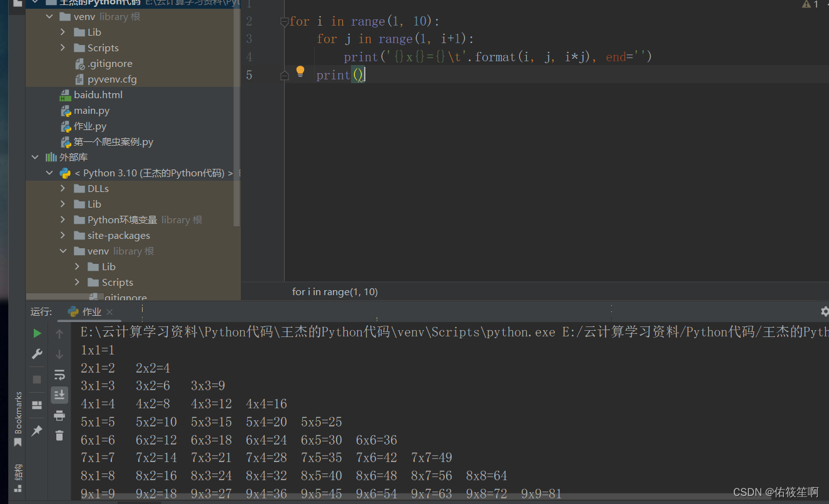This screenshot has height=504, width=829.
Task: Expand the site-packages folder
Action: coord(63,235)
